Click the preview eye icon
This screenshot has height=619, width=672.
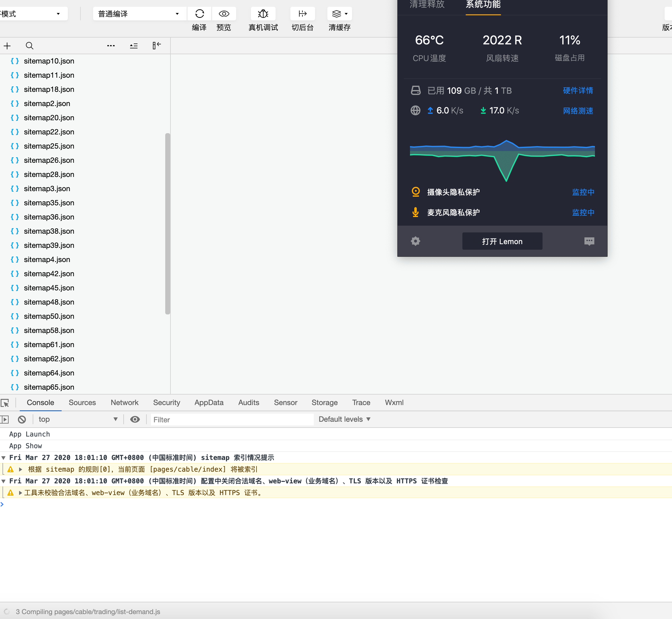224,14
